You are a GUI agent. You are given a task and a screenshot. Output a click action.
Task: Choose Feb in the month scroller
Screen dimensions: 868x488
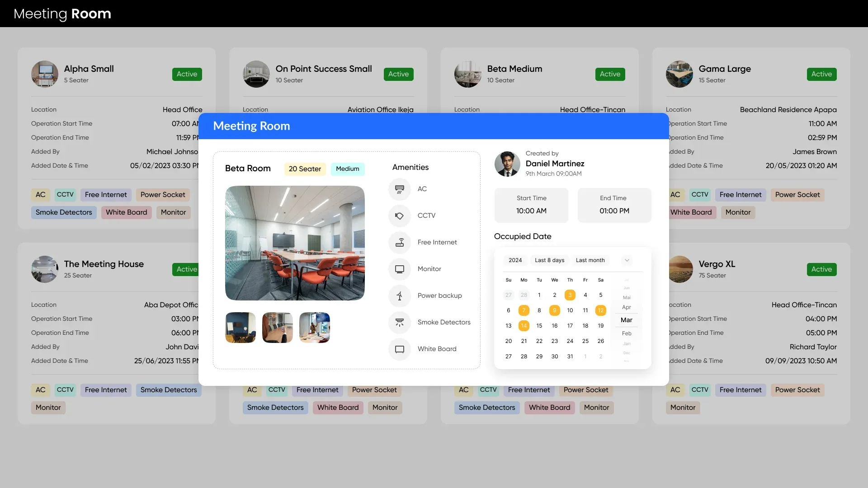tap(626, 333)
